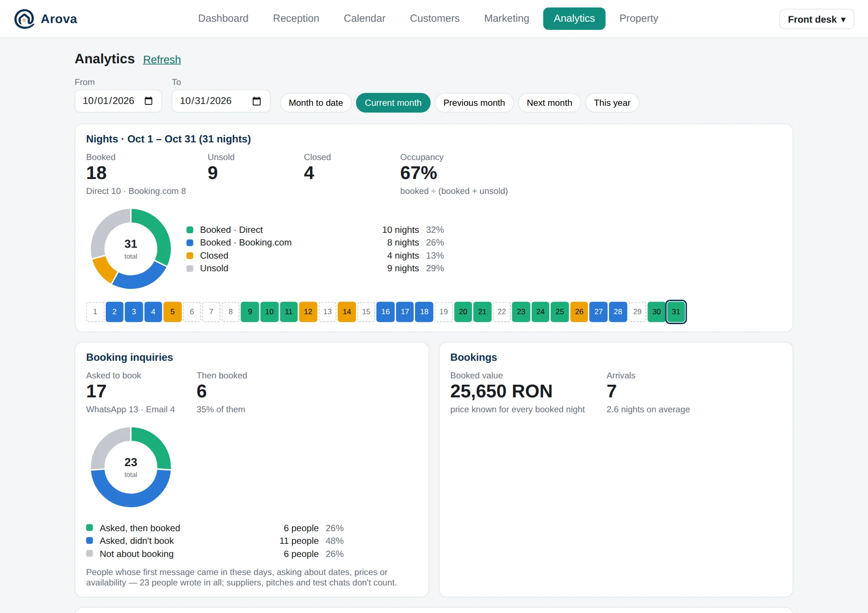The width and height of the screenshot is (868, 613).
Task: Click the green Asked, then booked swatch
Action: 90,528
